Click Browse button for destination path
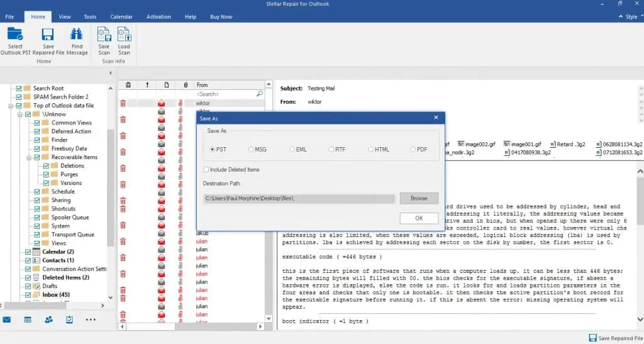The image size is (644, 344). tap(419, 198)
